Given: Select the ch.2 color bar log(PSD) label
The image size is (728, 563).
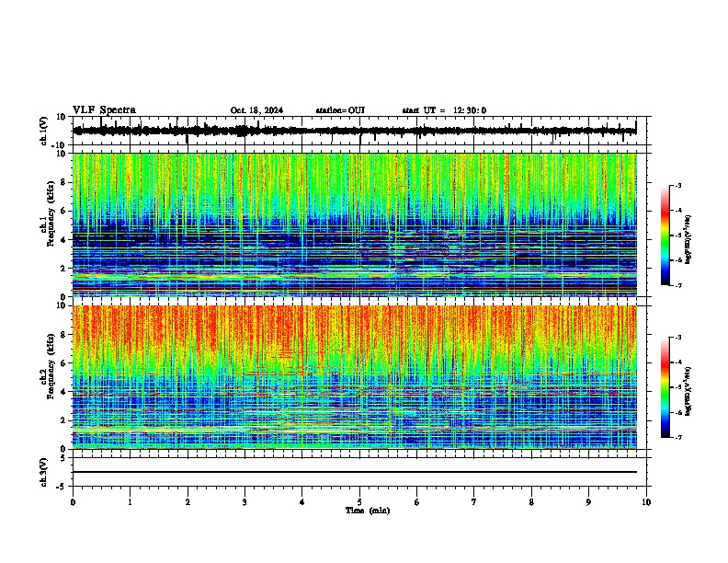Looking at the screenshot, I should tap(688, 392).
